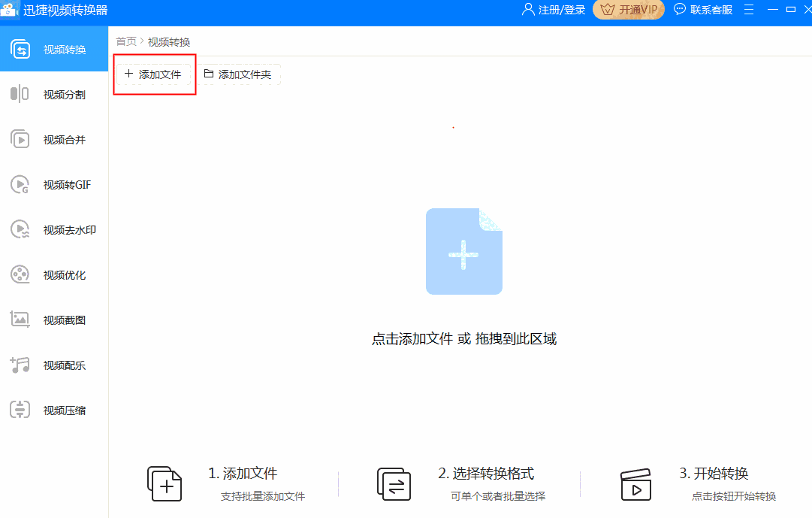The image size is (812, 518).
Task: Click the 添加文件 button
Action: (x=154, y=74)
